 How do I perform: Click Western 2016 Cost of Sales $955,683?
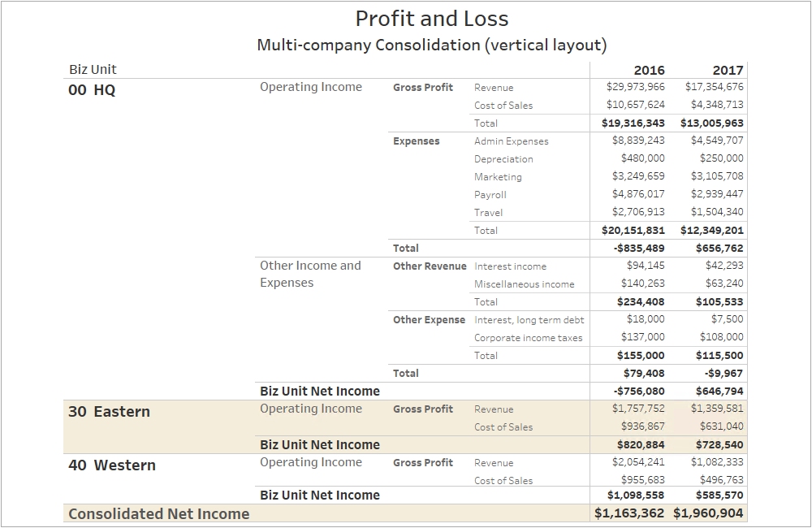pos(642,480)
